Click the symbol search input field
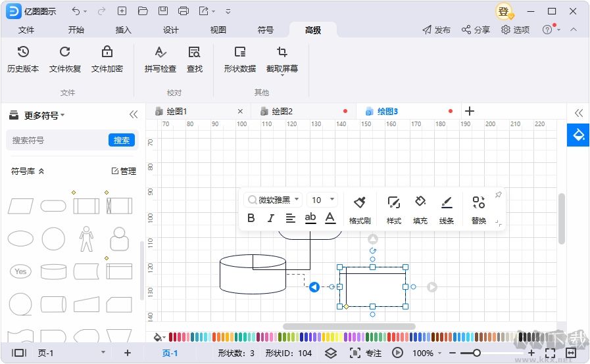 [57, 140]
